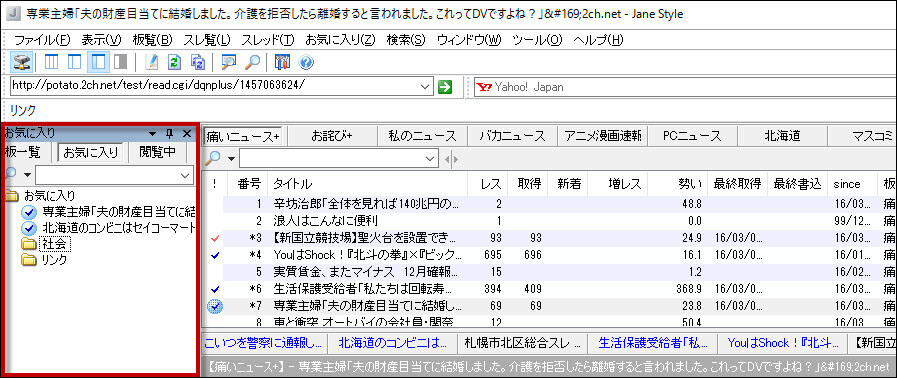The height and width of the screenshot is (378, 897).
Task: Open the find-in-window magnifier icon
Action: pos(229,62)
